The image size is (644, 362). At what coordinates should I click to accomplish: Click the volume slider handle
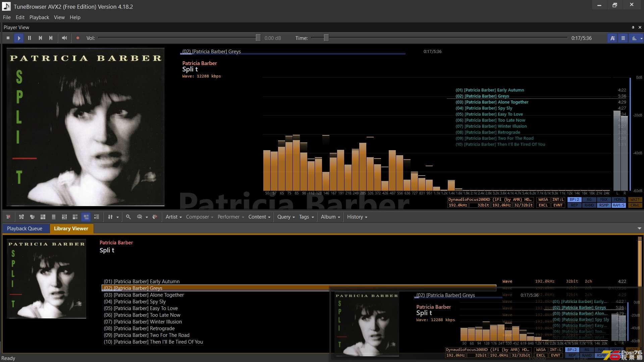258,38
